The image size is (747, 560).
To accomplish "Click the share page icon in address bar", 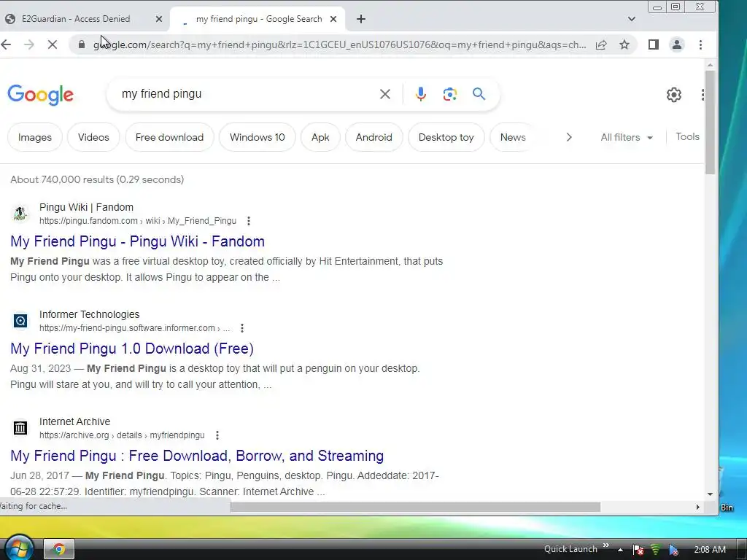I will pyautogui.click(x=601, y=44).
